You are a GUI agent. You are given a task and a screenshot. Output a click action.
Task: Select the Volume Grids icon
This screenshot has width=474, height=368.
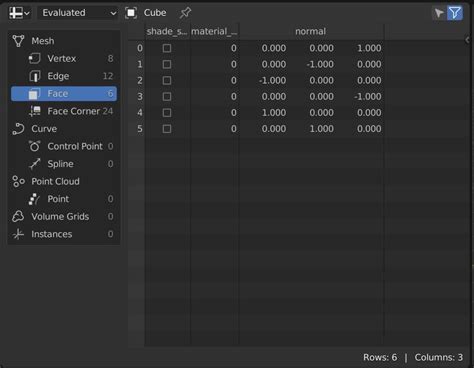18,217
